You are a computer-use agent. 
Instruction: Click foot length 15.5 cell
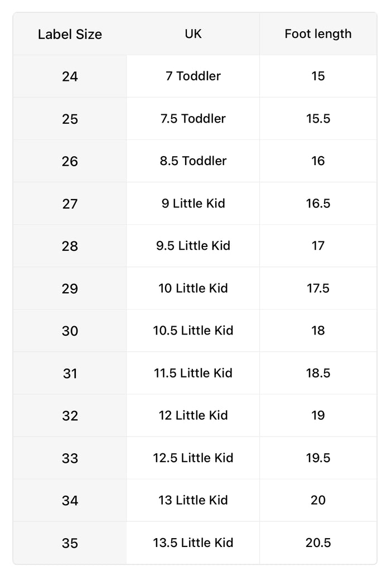click(x=318, y=119)
